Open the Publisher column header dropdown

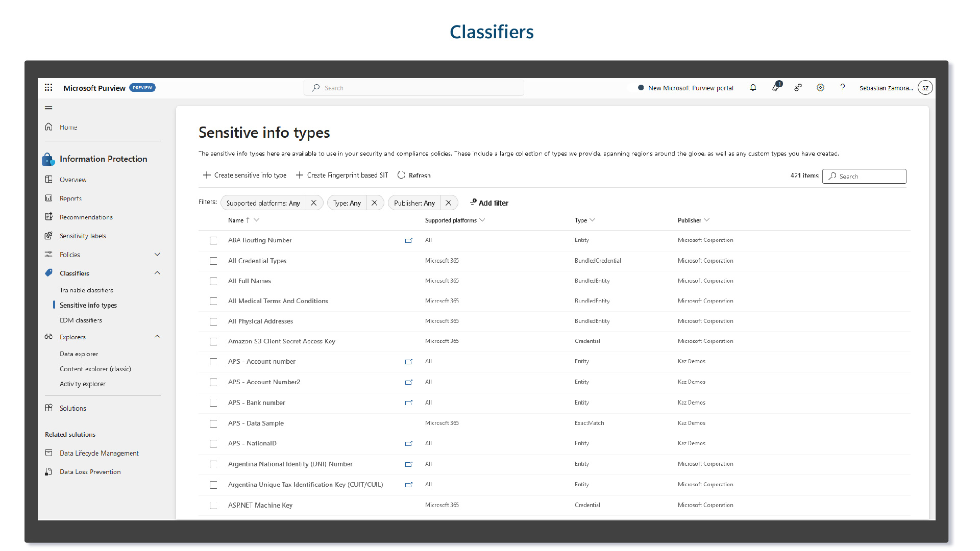click(x=706, y=220)
